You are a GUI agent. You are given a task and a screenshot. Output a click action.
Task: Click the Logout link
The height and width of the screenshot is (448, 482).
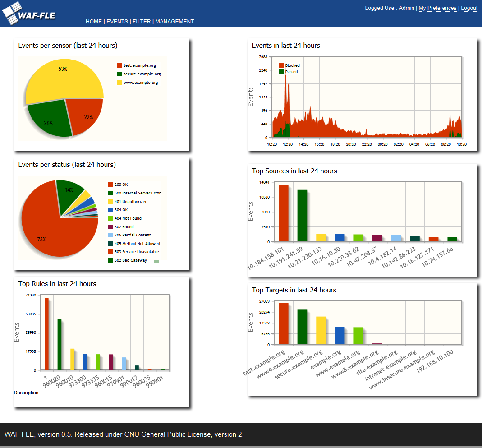pos(469,8)
